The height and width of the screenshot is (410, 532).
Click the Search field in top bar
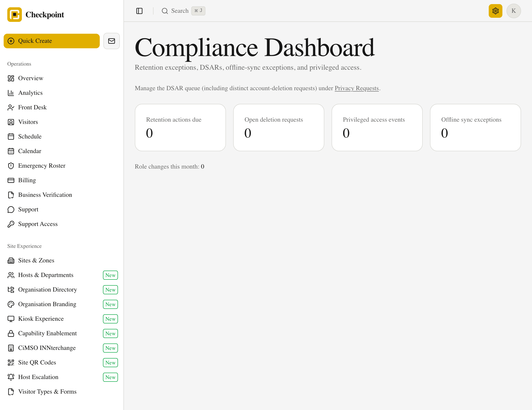[183, 11]
